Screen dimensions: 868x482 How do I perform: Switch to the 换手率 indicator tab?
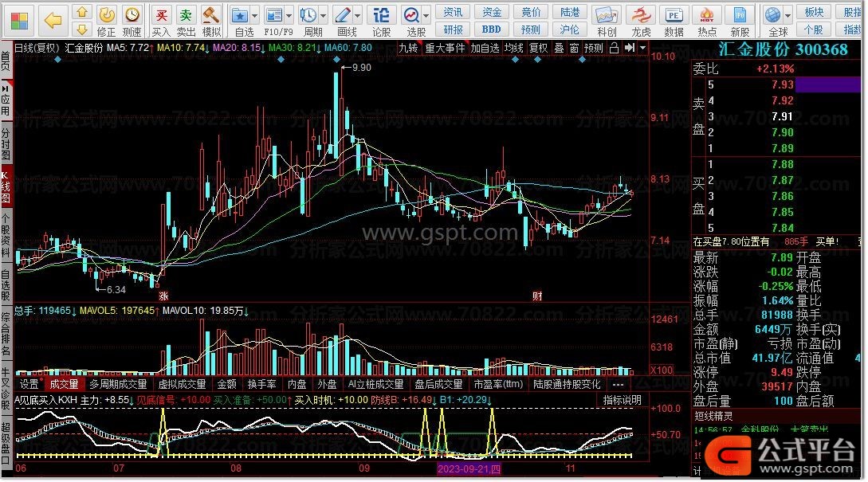262,384
